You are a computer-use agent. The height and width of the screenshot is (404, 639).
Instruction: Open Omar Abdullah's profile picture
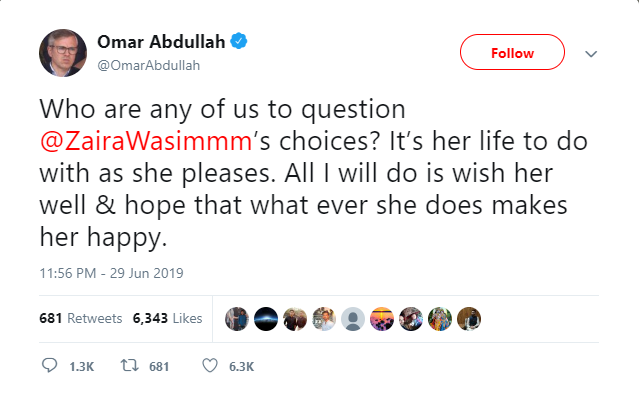tap(62, 53)
